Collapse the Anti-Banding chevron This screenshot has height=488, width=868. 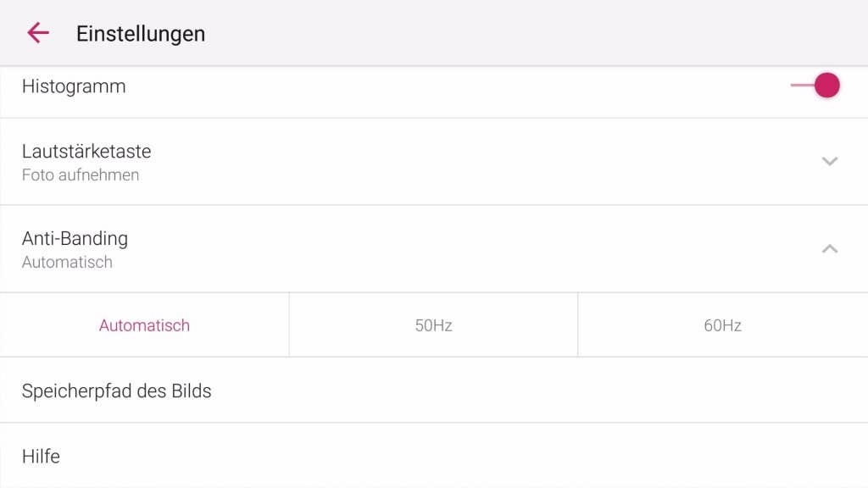[830, 248]
